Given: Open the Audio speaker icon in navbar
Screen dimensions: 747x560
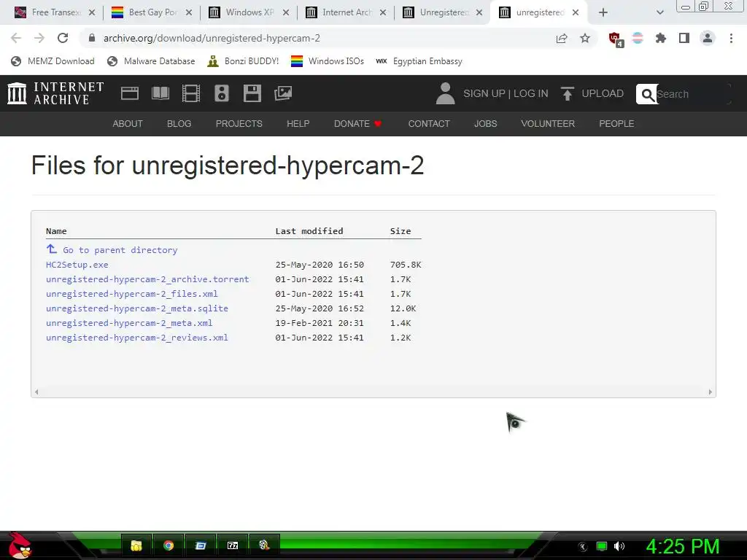Looking at the screenshot, I should pyautogui.click(x=222, y=93).
